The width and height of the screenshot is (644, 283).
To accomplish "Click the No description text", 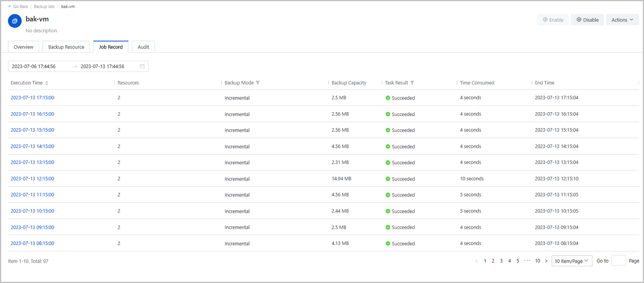I will pyautogui.click(x=41, y=31).
